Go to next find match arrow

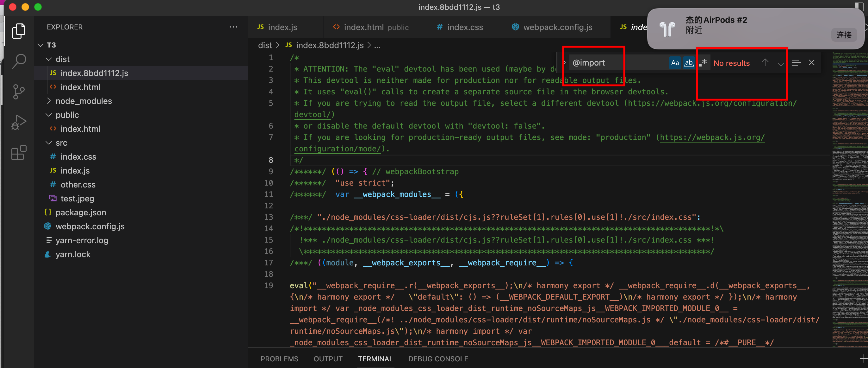tap(781, 63)
